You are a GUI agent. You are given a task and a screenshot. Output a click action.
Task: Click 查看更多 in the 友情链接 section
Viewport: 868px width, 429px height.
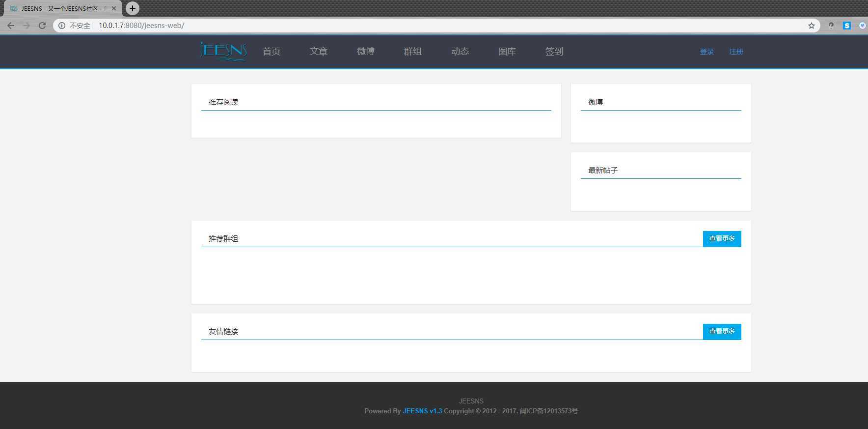[x=722, y=332]
